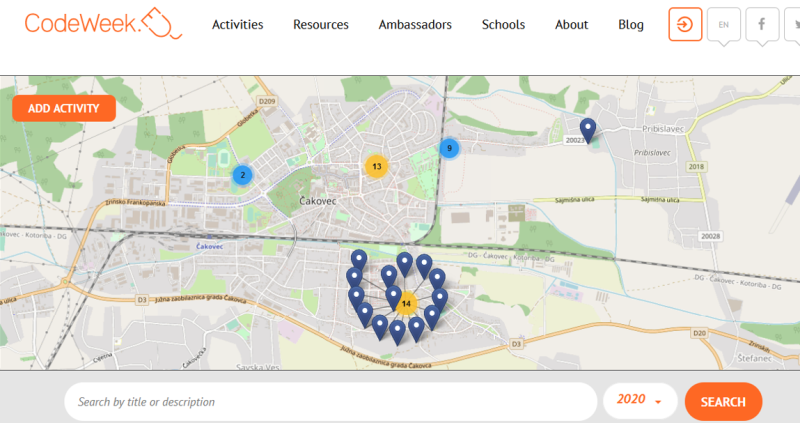Open the Blog menu
800x423 pixels.
pyautogui.click(x=631, y=24)
